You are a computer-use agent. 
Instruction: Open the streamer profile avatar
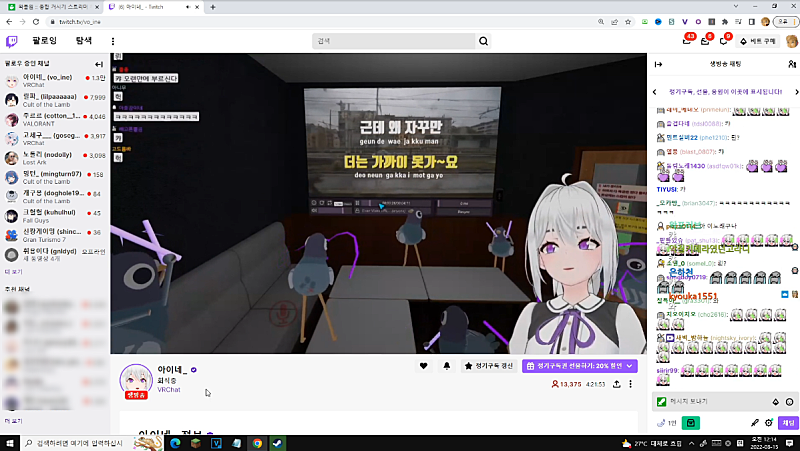(136, 381)
